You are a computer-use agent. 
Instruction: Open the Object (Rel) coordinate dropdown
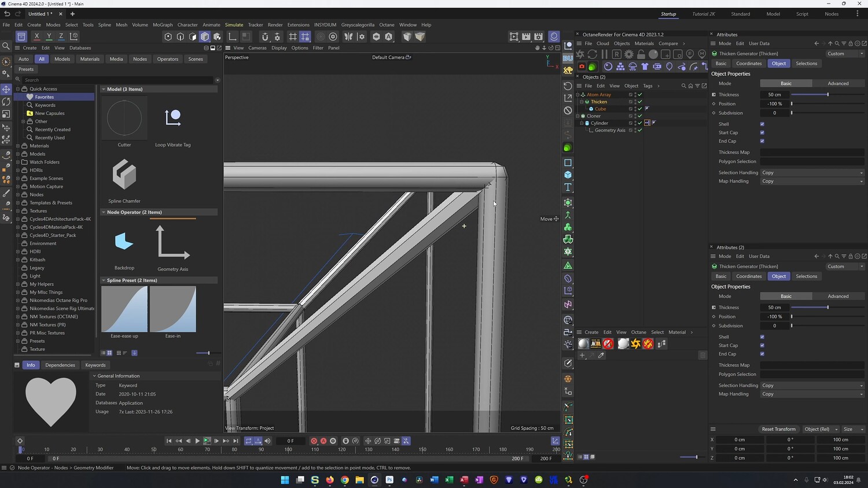pyautogui.click(x=821, y=429)
